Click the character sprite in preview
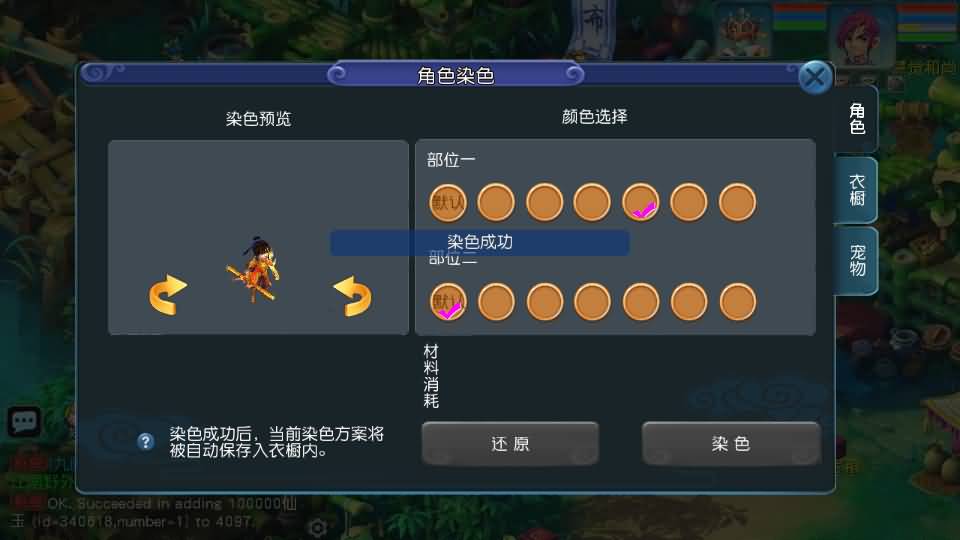 click(x=254, y=269)
